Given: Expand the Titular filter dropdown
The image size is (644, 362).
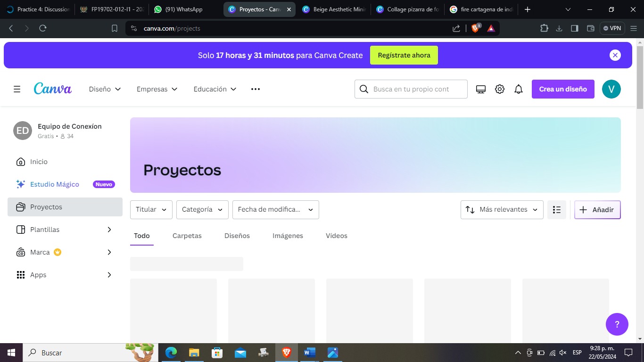Looking at the screenshot, I should pyautogui.click(x=151, y=210).
